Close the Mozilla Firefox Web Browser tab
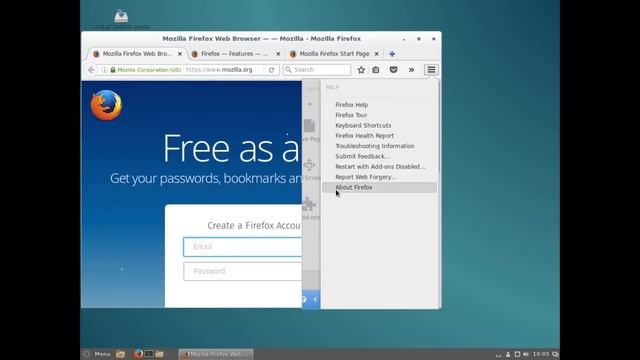 [x=180, y=54]
